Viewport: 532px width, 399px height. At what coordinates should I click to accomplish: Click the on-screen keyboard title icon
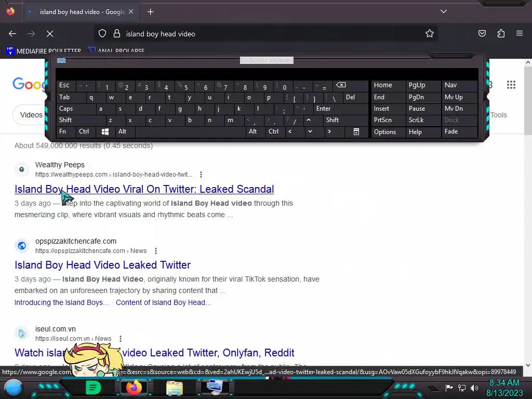click(x=61, y=60)
